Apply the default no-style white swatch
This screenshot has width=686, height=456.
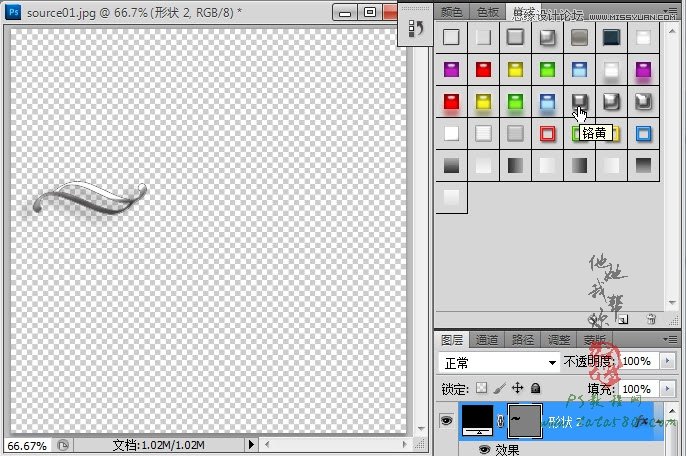click(451, 37)
